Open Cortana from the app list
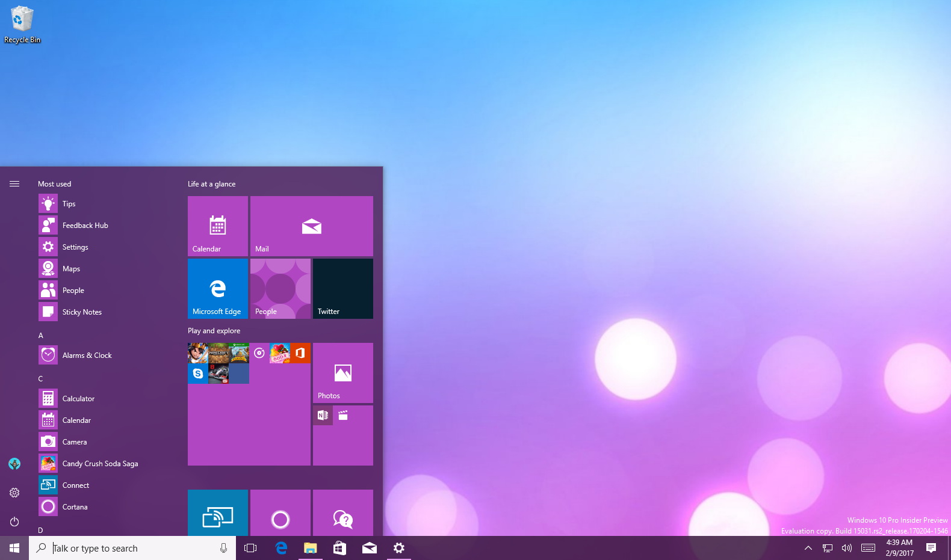This screenshot has height=560, width=951. point(108,507)
